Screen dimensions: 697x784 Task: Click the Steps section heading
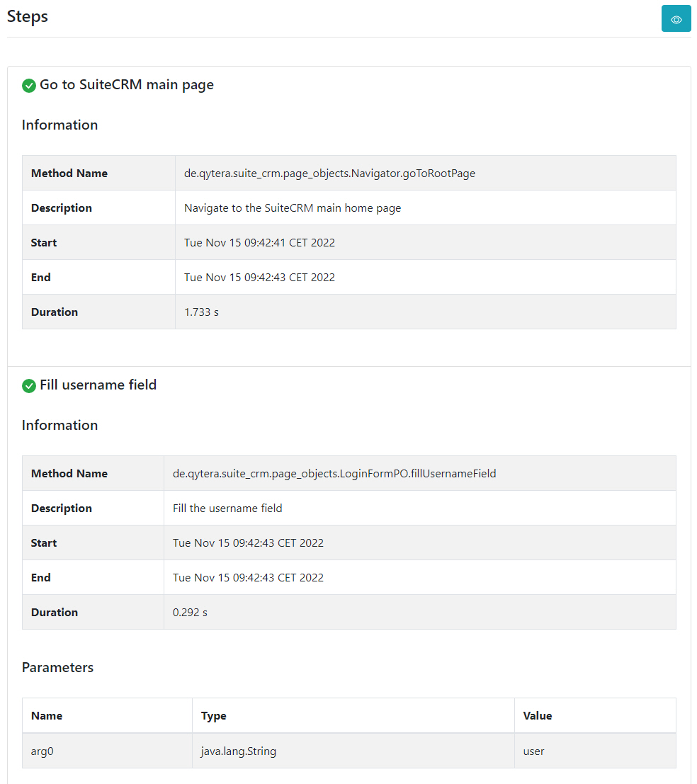tap(28, 16)
